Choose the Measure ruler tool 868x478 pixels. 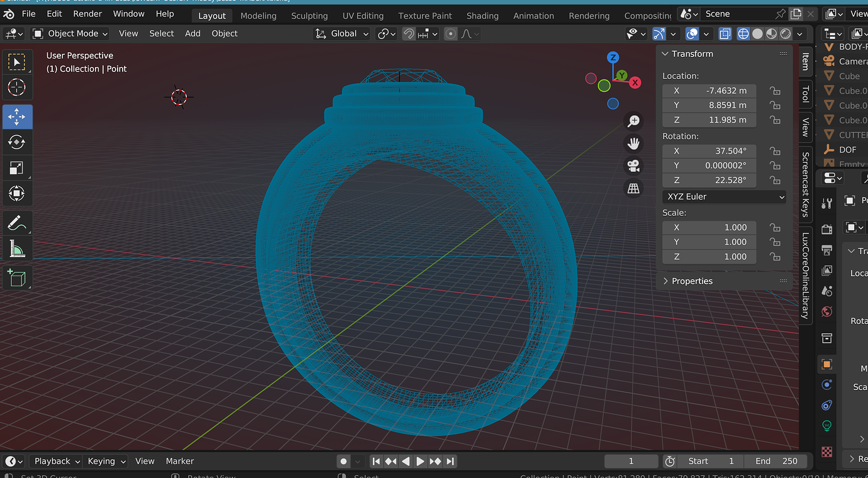click(x=17, y=248)
